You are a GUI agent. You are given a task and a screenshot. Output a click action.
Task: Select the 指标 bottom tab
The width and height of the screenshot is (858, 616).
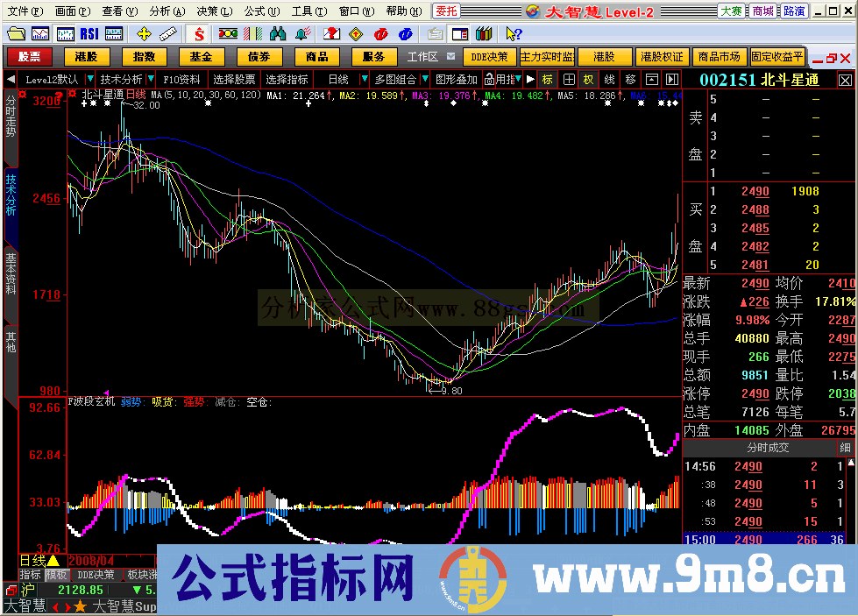(31, 575)
